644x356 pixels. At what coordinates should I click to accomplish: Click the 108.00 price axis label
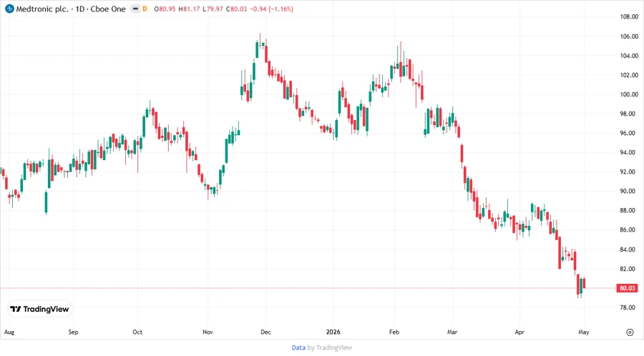pyautogui.click(x=629, y=17)
